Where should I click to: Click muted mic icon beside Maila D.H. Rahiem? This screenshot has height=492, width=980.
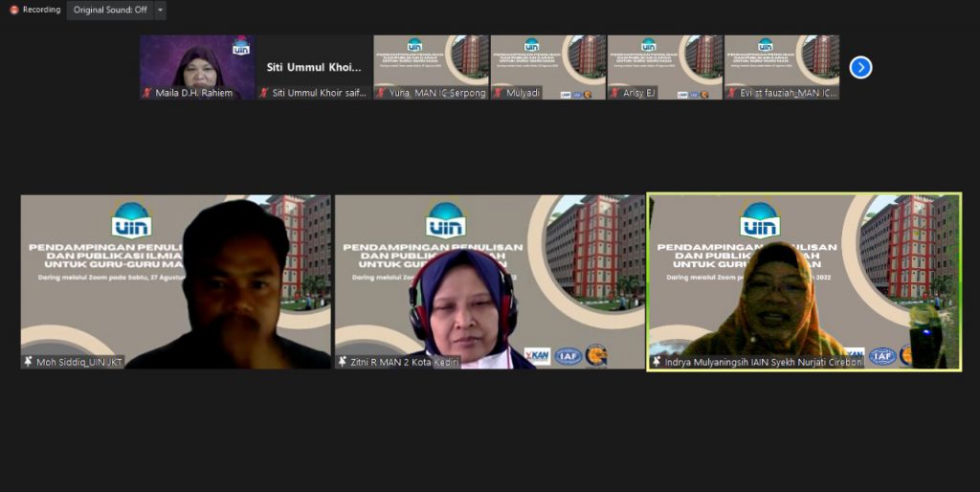pyautogui.click(x=147, y=93)
